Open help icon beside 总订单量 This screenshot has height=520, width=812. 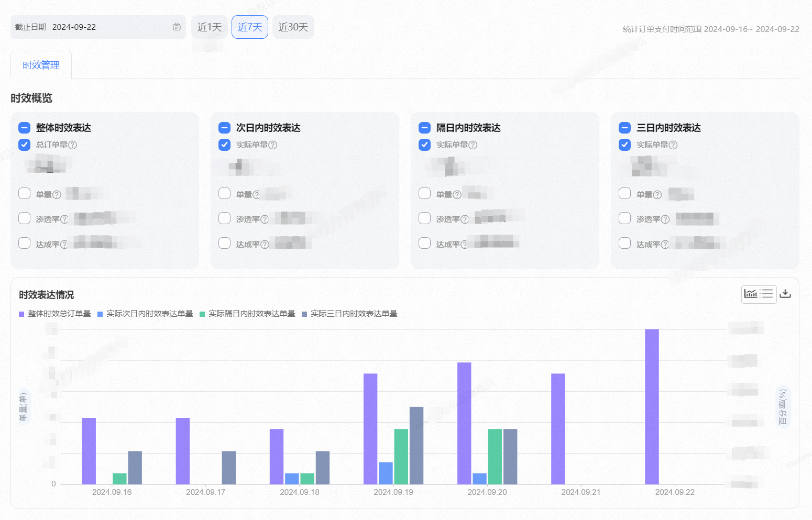pos(73,145)
